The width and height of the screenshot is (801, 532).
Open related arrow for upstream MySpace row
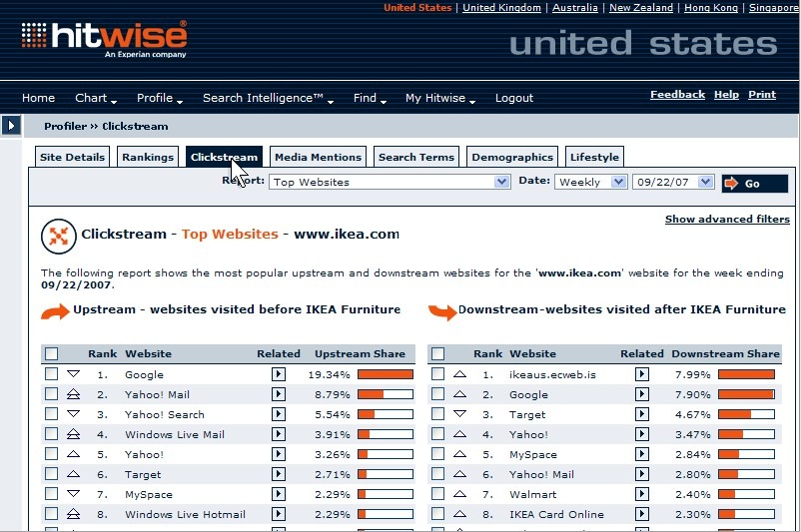click(x=279, y=494)
